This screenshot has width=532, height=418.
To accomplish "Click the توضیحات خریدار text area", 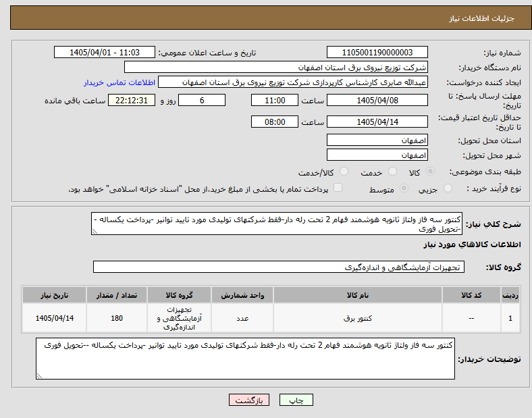I will coord(245,359).
